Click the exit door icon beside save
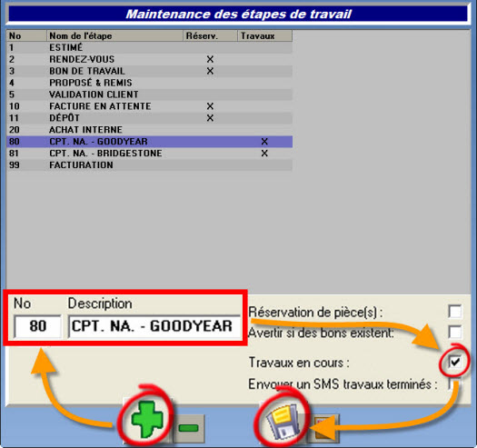 coord(323,428)
